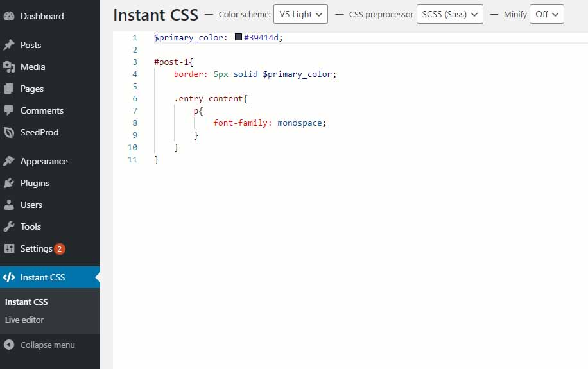Image resolution: width=588 pixels, height=369 pixels.
Task: Click the Users person icon
Action: (x=9, y=205)
